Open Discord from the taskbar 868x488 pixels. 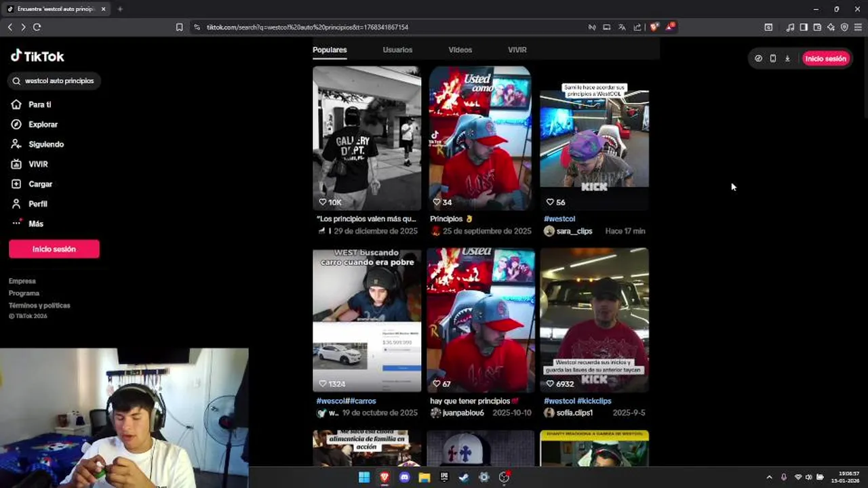[405, 477]
